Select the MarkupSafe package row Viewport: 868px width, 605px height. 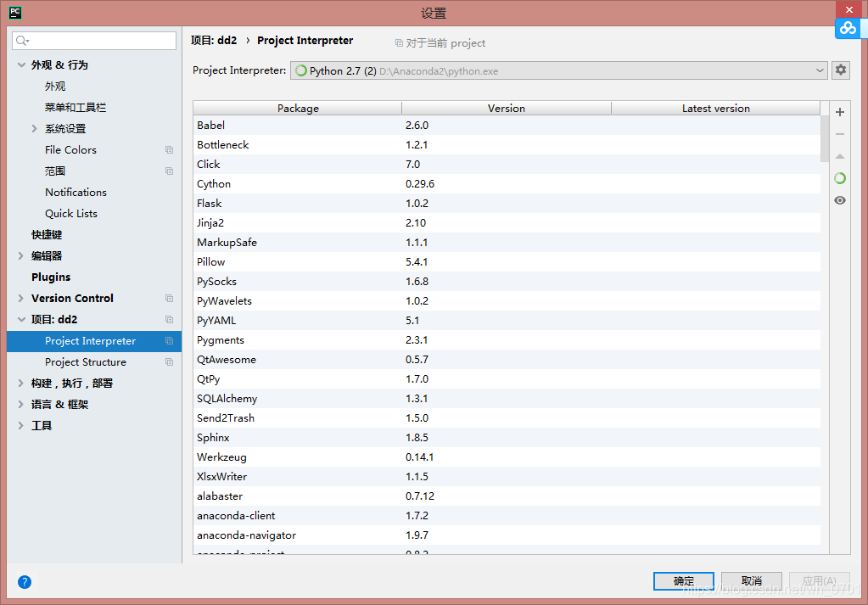click(x=507, y=243)
